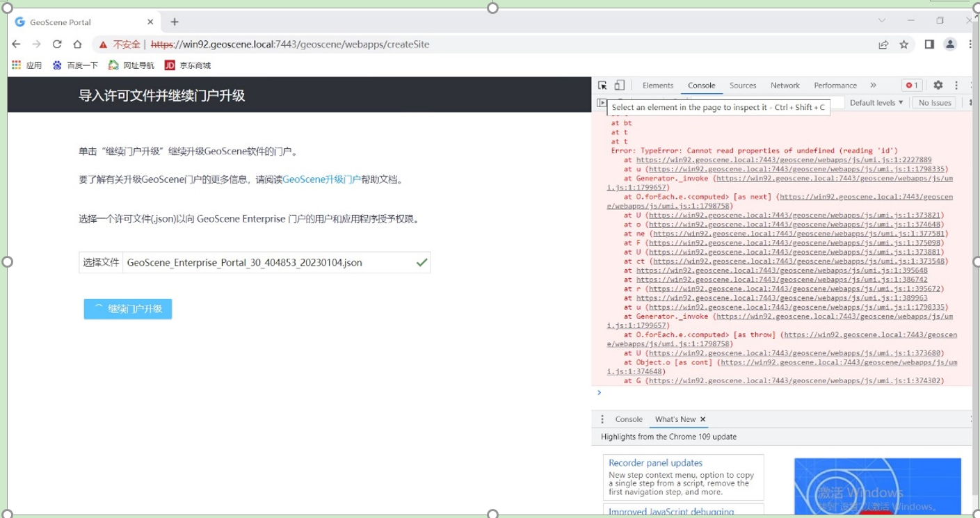Close the What's New tab
This screenshot has width=980, height=518.
[x=703, y=419]
